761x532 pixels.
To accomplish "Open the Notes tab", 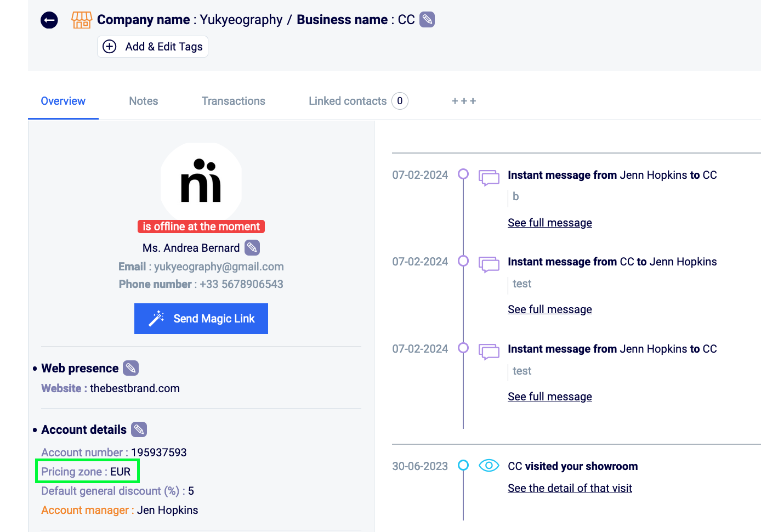I will click(144, 101).
